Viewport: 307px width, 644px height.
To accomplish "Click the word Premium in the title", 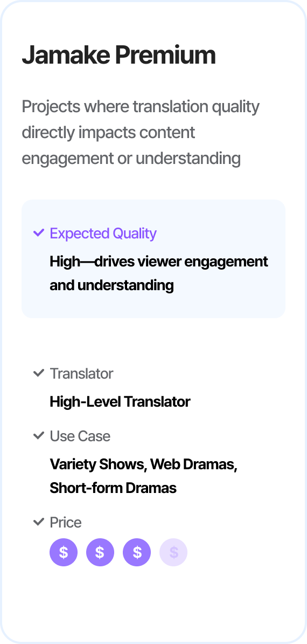I will point(165,56).
